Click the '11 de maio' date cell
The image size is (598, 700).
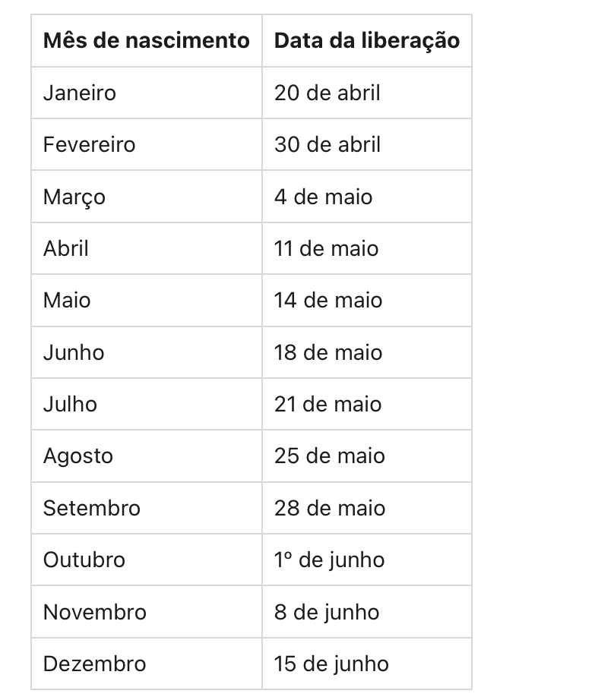click(x=326, y=248)
